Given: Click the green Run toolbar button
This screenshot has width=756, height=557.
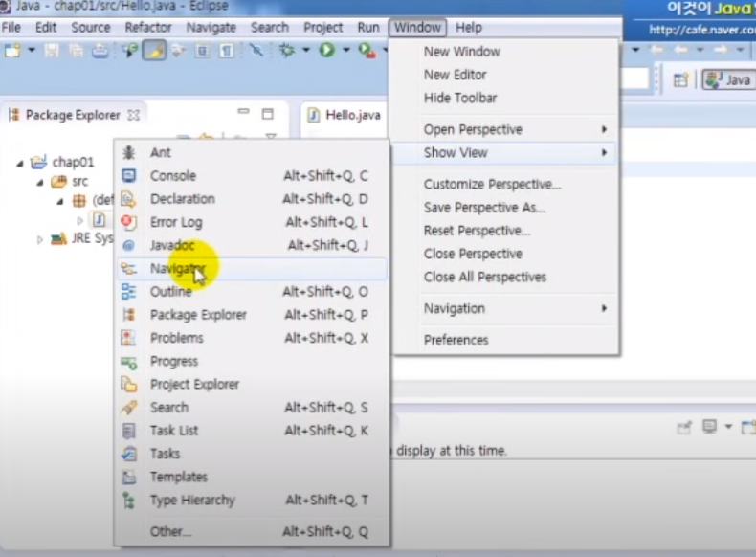Looking at the screenshot, I should [327, 50].
